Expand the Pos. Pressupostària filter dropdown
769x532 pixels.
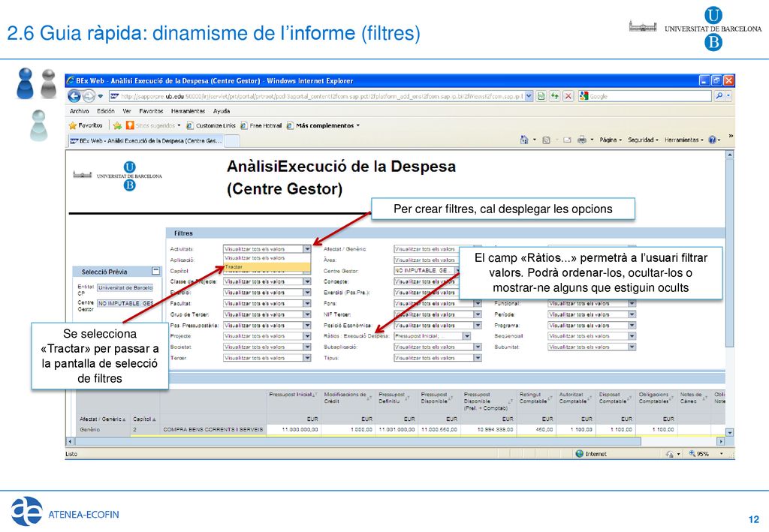(307, 325)
